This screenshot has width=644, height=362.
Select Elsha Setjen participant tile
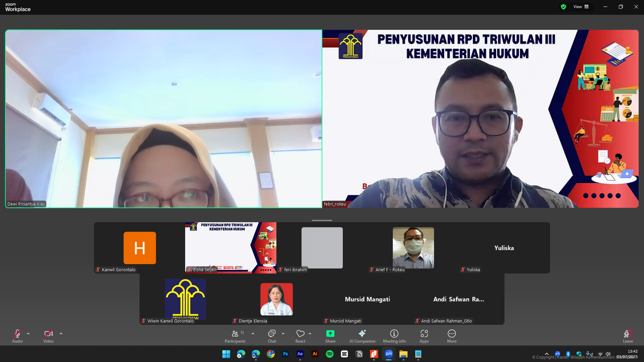[230, 248]
